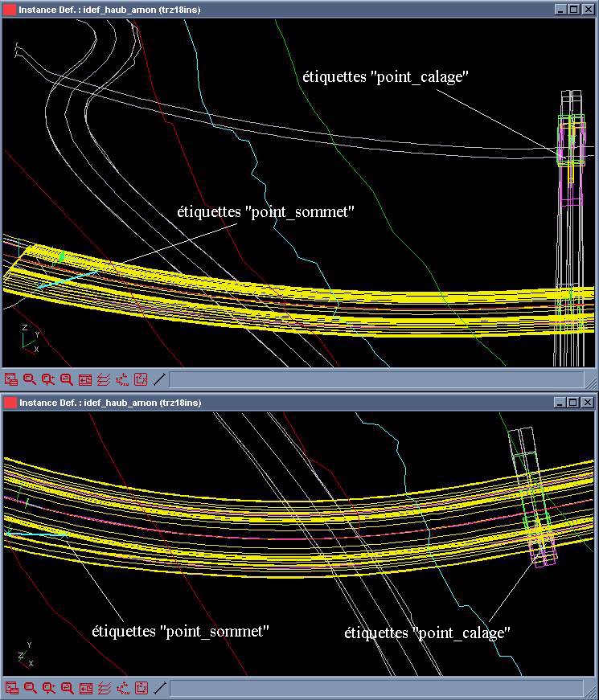
Task: Click the window-layout icon in the top window toolbar
Action: 11,379
